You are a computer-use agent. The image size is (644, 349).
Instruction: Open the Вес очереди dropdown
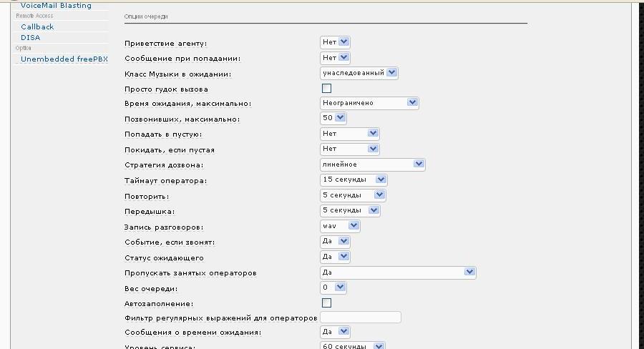333,287
